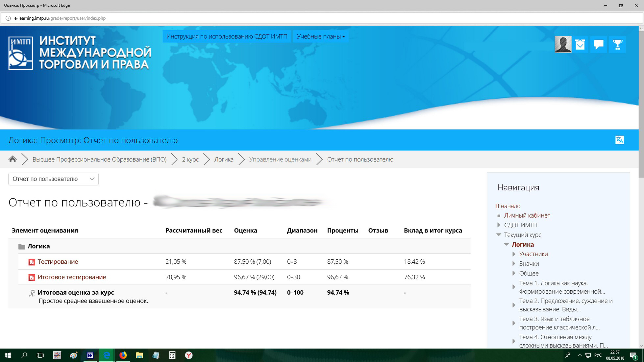This screenshot has width=644, height=362.
Task: Open the Отчет по пользователю dropdown
Action: pos(53,179)
